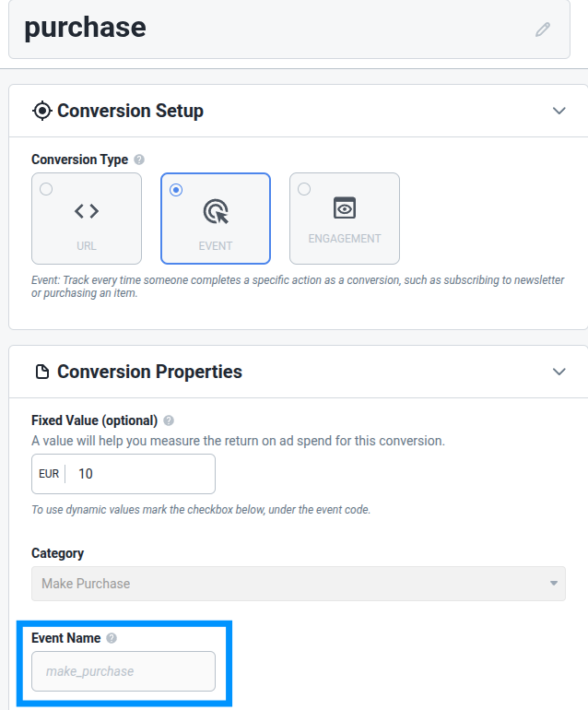Select the EVENT conversion type radio button
Screen dimensions: 588x710
tap(176, 189)
